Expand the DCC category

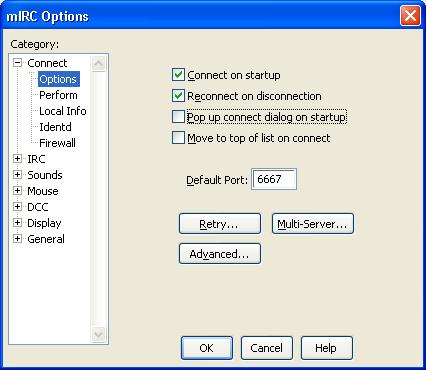pos(17,207)
